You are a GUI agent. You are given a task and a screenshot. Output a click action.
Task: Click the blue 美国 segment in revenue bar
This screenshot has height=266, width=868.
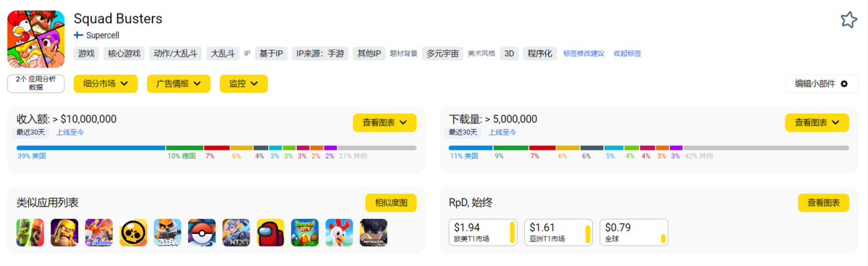pyautogui.click(x=91, y=148)
